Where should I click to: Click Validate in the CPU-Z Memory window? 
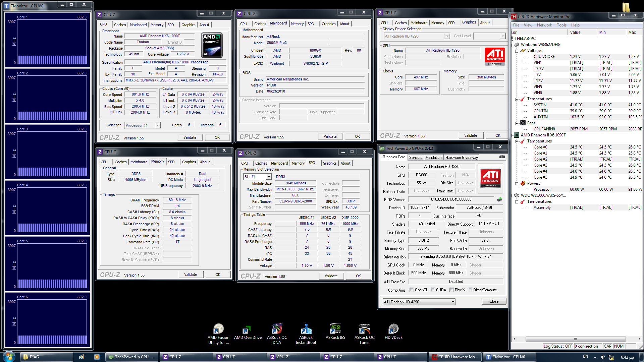coord(191,275)
